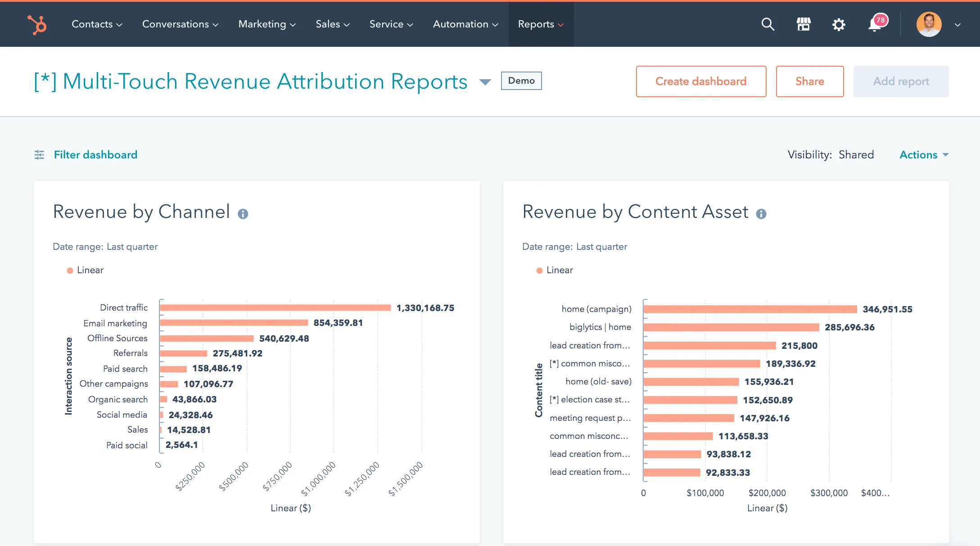This screenshot has width=980, height=546.
Task: Select the Automation menu
Action: (x=464, y=24)
